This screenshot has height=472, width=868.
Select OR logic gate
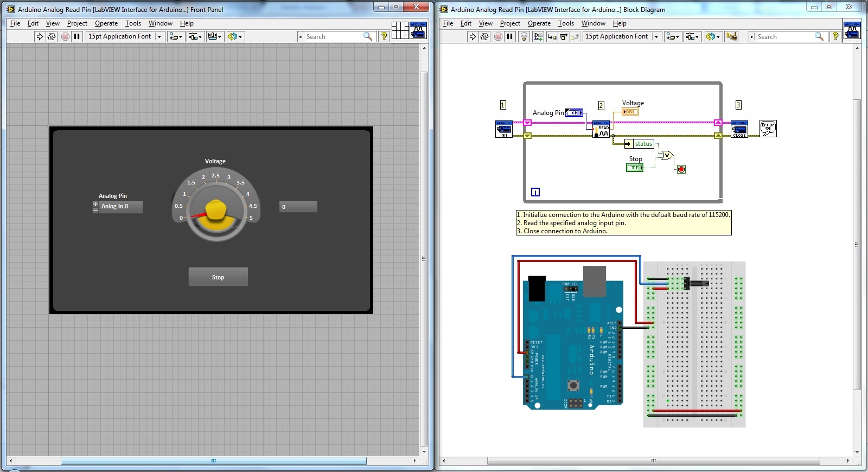667,156
